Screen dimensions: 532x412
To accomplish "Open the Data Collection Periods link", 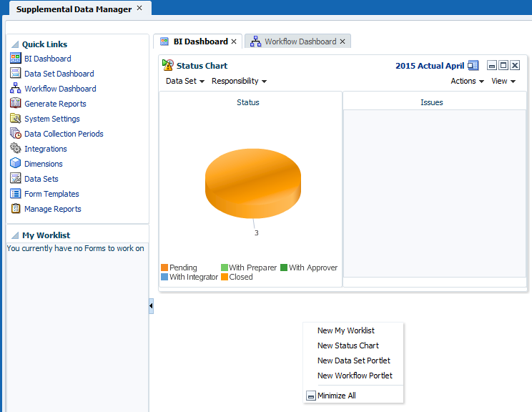I will click(64, 134).
